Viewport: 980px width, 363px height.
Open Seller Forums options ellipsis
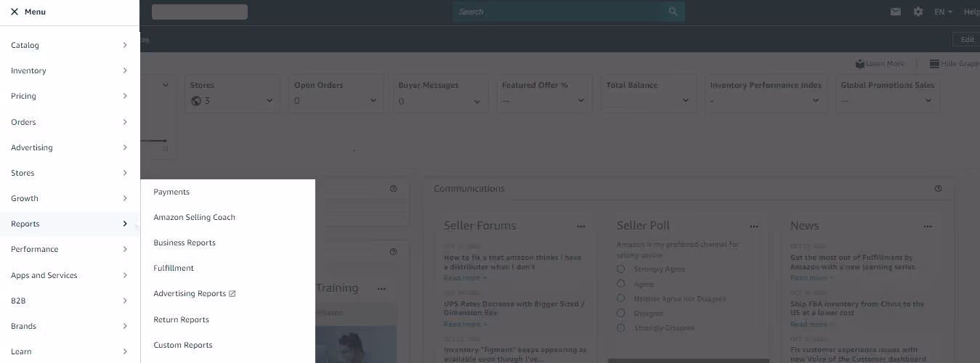click(580, 227)
